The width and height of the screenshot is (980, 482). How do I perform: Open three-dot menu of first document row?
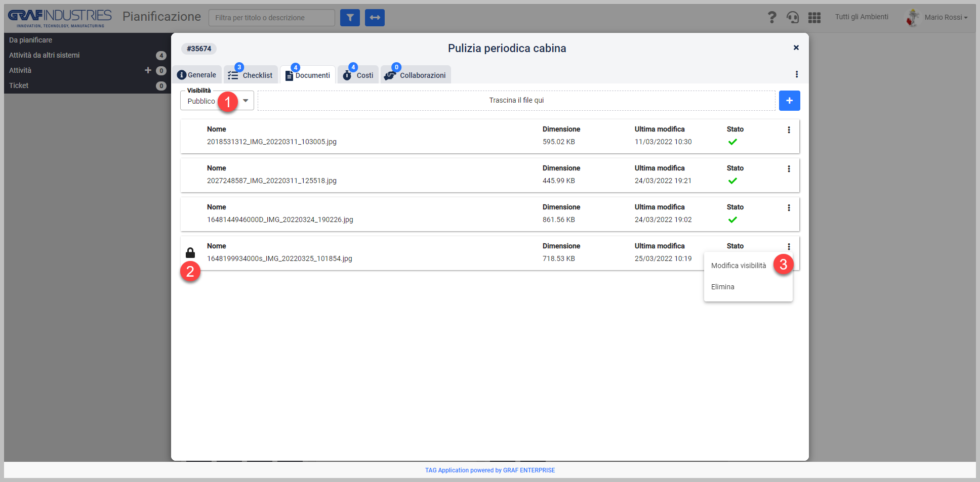pyautogui.click(x=789, y=130)
